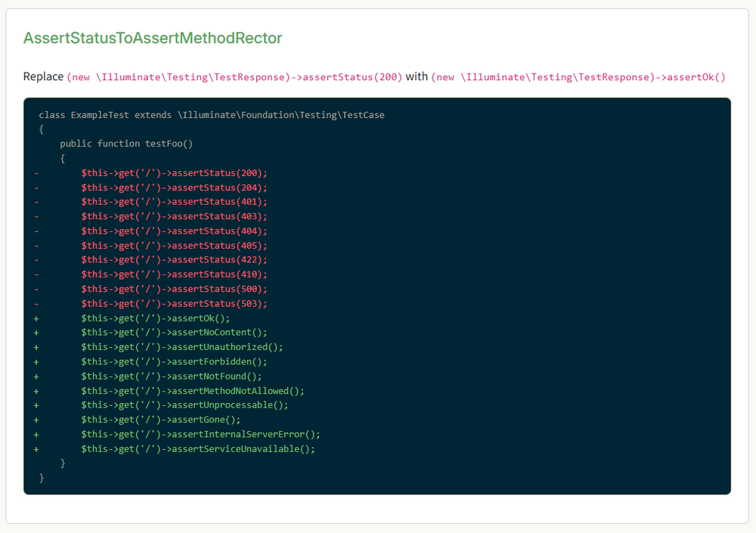The height and width of the screenshot is (533, 756).
Task: Click the removed assertStatus(503) line
Action: tap(174, 304)
